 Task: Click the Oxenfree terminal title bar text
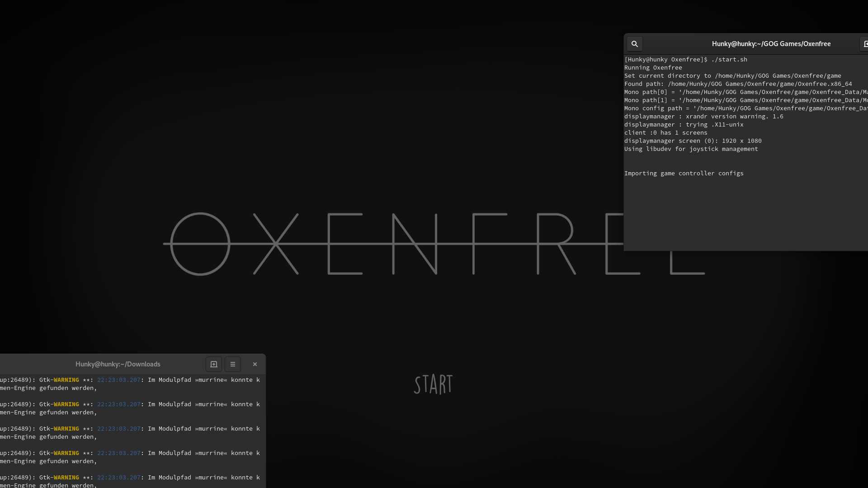pos(771,44)
